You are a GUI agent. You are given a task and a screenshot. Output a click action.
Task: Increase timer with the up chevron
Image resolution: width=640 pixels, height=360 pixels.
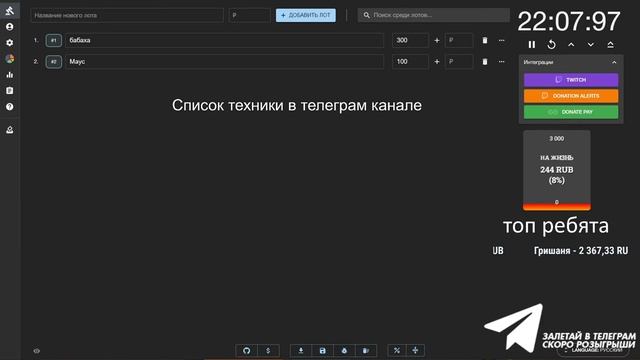(571, 44)
